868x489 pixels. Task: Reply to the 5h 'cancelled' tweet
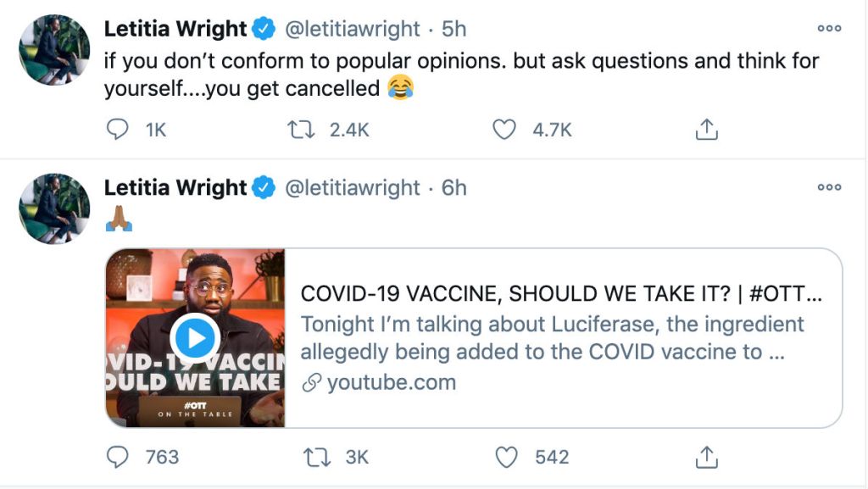click(x=118, y=130)
